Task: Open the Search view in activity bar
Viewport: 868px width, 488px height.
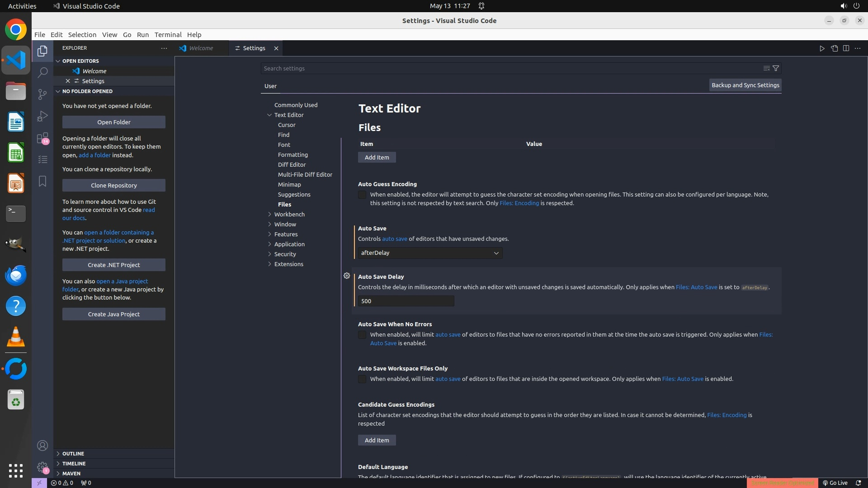Action: [x=42, y=72]
